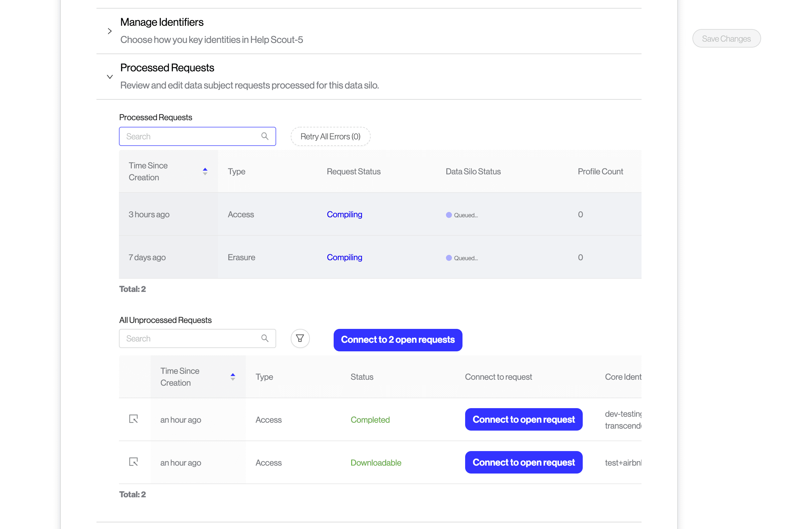
Task: Click the Processed Requests search magnifier icon
Action: click(x=265, y=136)
